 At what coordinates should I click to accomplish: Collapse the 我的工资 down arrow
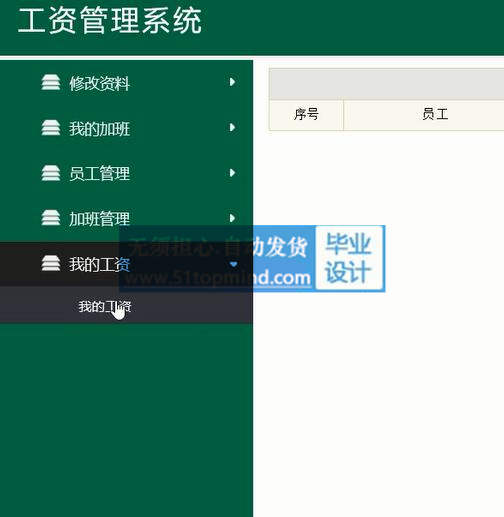coord(233,265)
